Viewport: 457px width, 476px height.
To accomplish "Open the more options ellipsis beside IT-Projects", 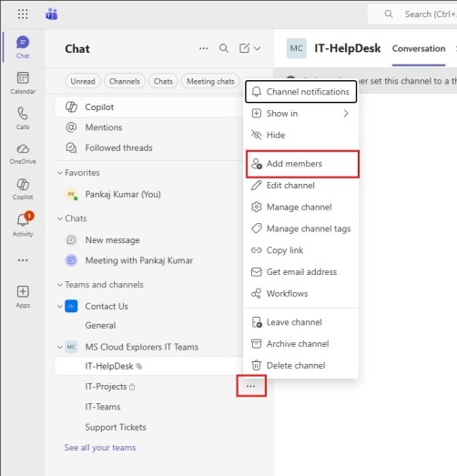I will click(251, 386).
